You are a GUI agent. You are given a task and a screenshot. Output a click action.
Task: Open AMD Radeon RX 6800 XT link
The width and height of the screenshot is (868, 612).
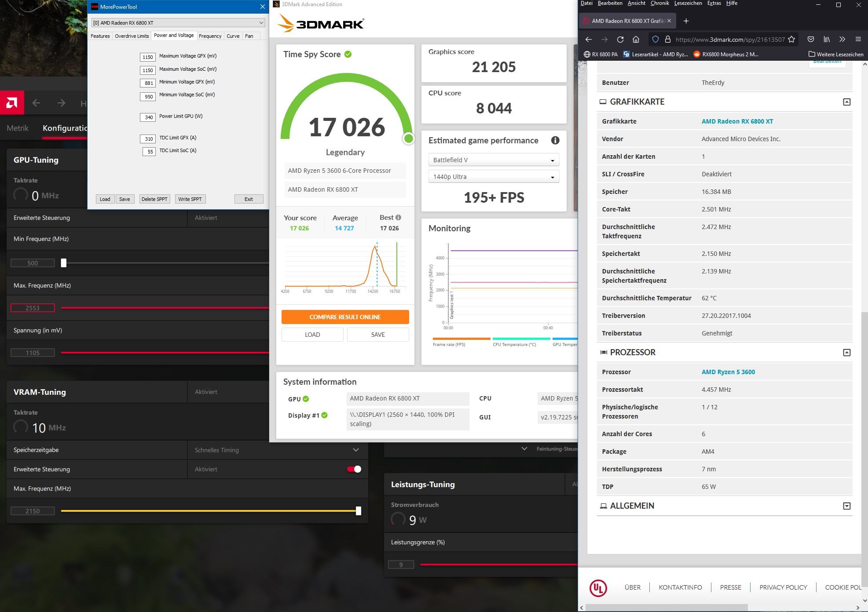(x=737, y=121)
